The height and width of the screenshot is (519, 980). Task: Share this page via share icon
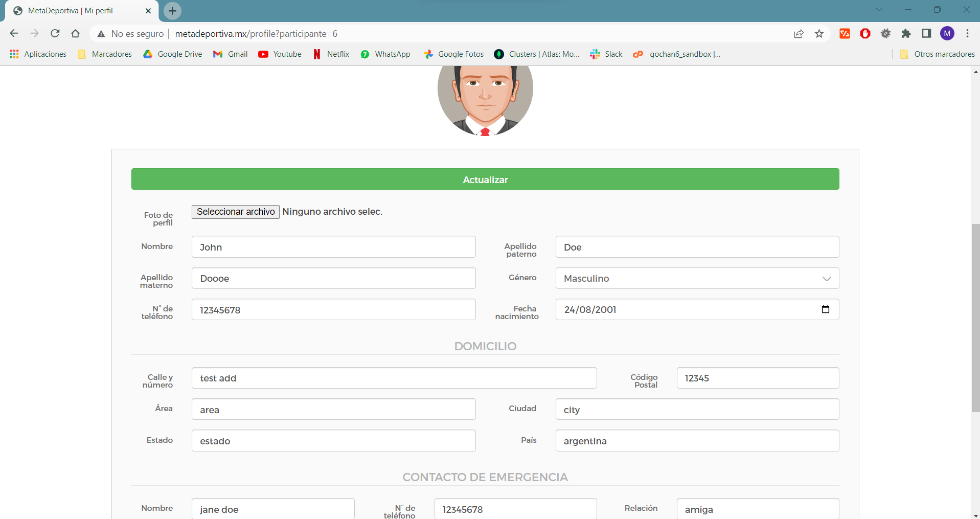click(799, 34)
